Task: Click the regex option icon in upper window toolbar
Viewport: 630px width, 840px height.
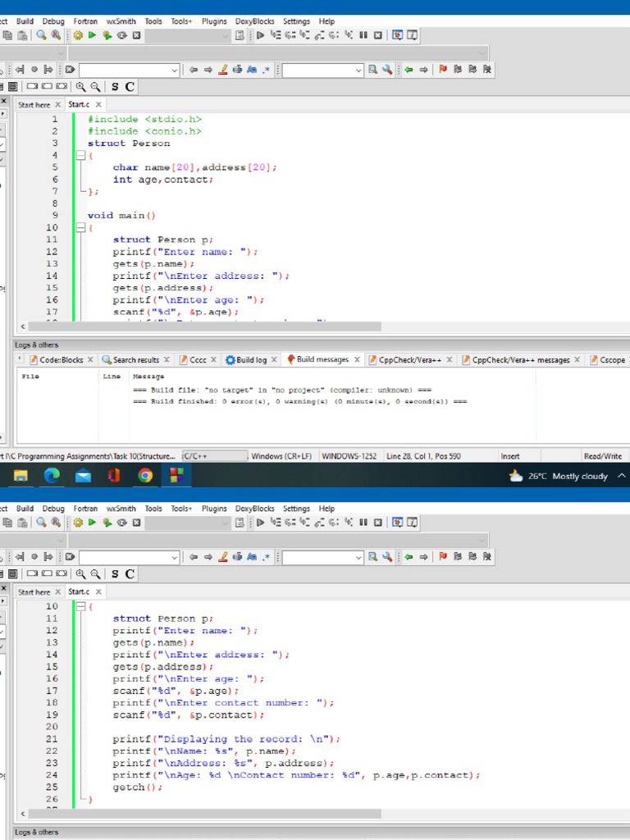Action: [x=267, y=70]
